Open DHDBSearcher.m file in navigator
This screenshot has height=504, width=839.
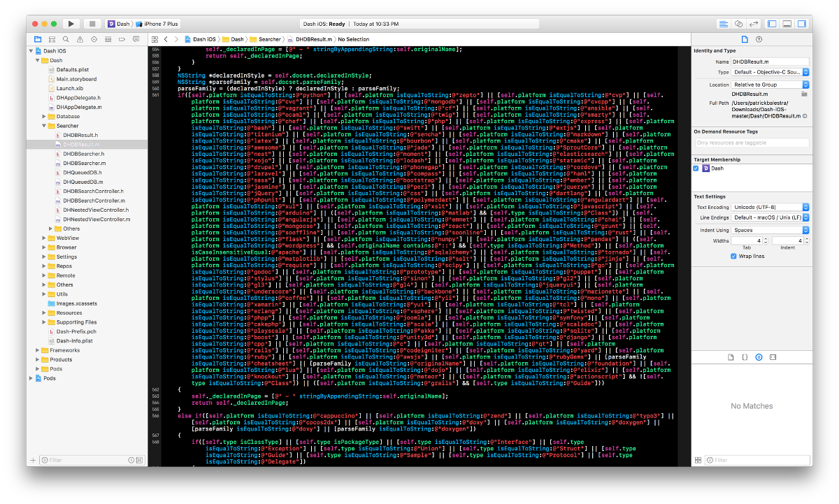[x=83, y=163]
